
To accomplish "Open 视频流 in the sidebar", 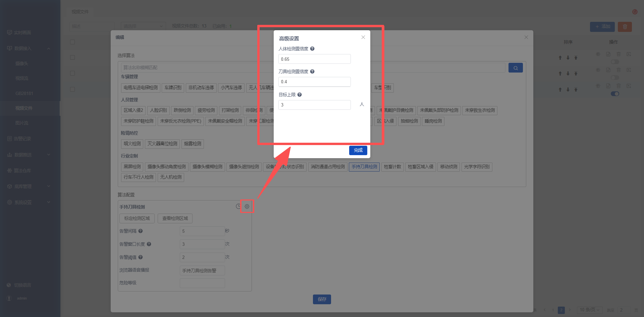I will [x=22, y=78].
